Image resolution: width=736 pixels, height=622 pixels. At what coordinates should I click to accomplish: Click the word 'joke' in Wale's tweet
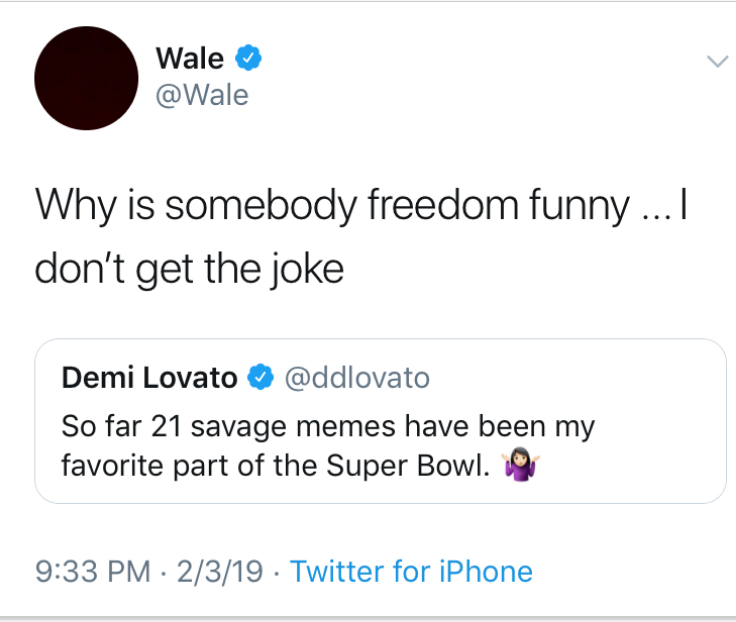307,269
